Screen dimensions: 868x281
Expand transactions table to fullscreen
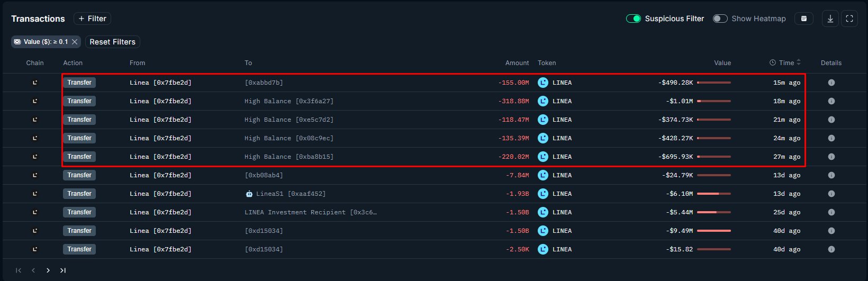(x=849, y=19)
